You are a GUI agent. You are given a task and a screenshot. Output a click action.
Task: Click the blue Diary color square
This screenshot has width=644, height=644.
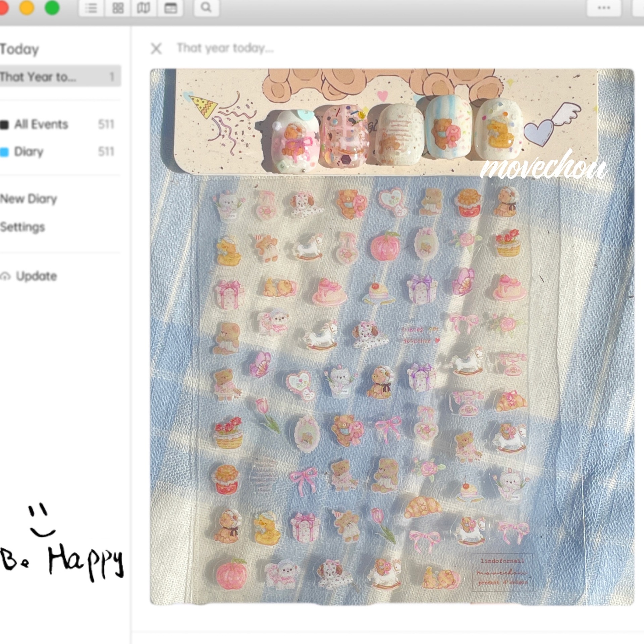[x=4, y=152]
